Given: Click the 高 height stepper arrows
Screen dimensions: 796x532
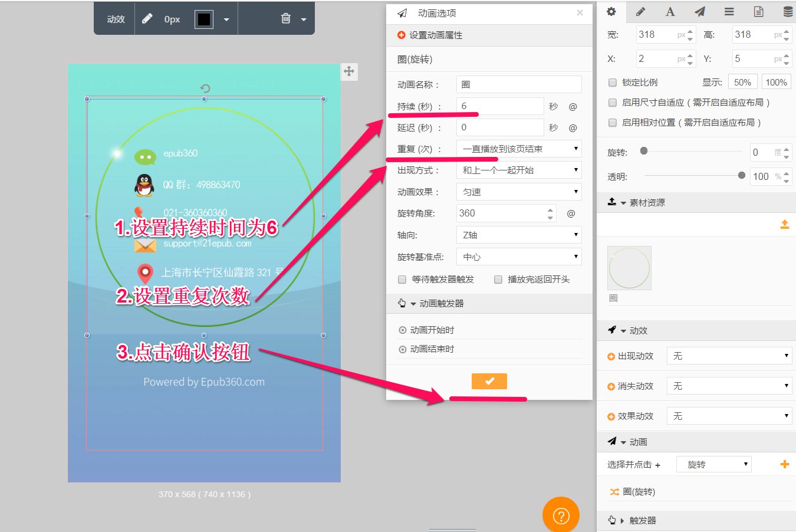Looking at the screenshot, I should click(786, 34).
